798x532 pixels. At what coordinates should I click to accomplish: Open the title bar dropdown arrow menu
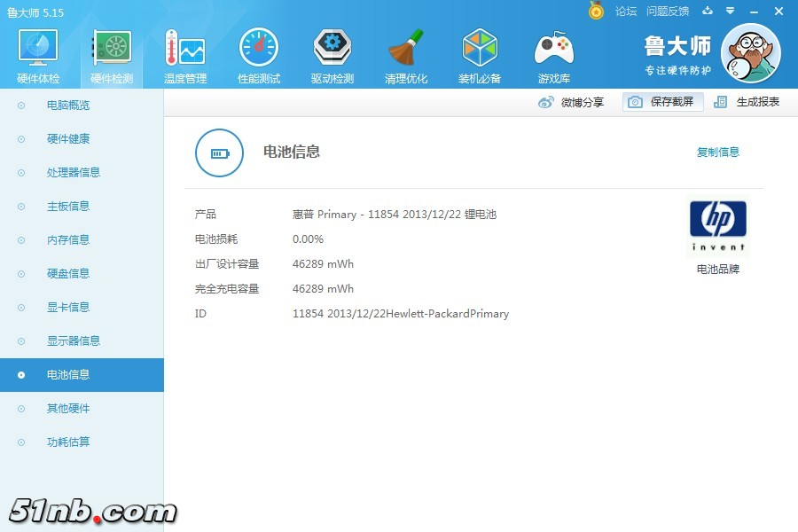click(730, 12)
